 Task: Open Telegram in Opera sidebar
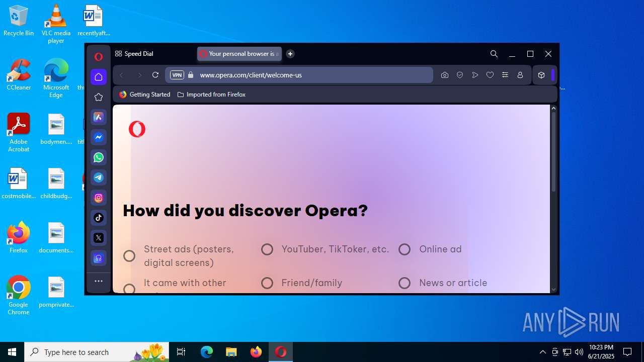coord(99,177)
